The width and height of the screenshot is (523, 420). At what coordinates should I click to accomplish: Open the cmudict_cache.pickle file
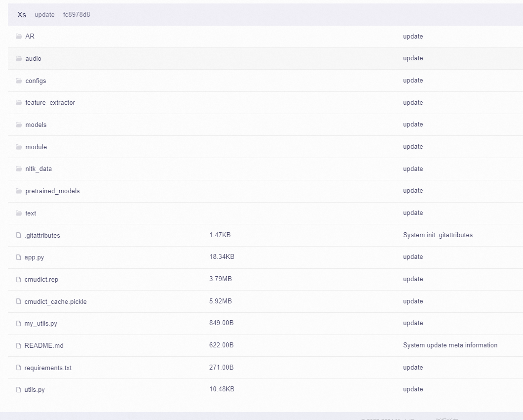(x=55, y=301)
